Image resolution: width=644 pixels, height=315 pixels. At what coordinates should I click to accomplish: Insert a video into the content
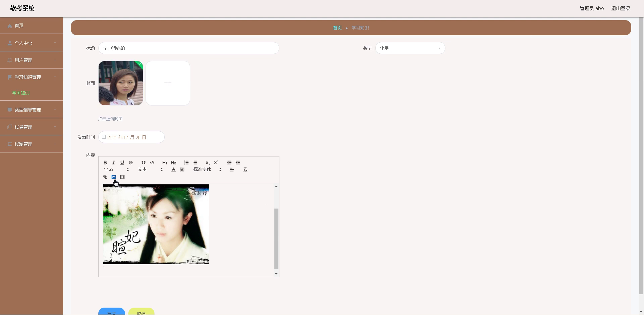click(x=122, y=177)
